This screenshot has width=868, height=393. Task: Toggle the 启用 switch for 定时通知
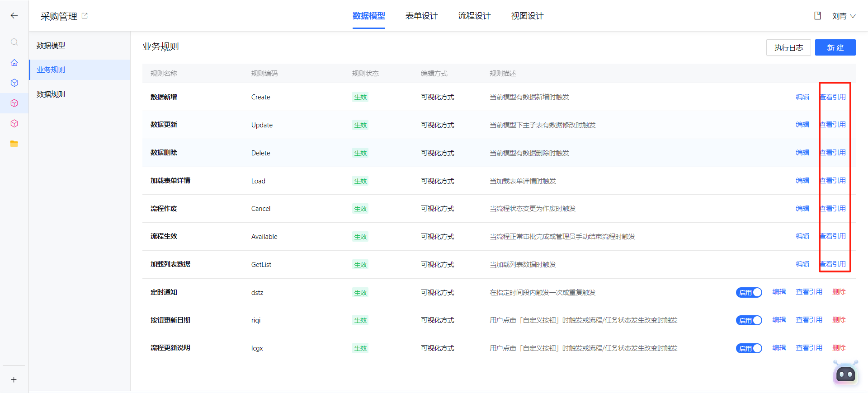coord(749,292)
